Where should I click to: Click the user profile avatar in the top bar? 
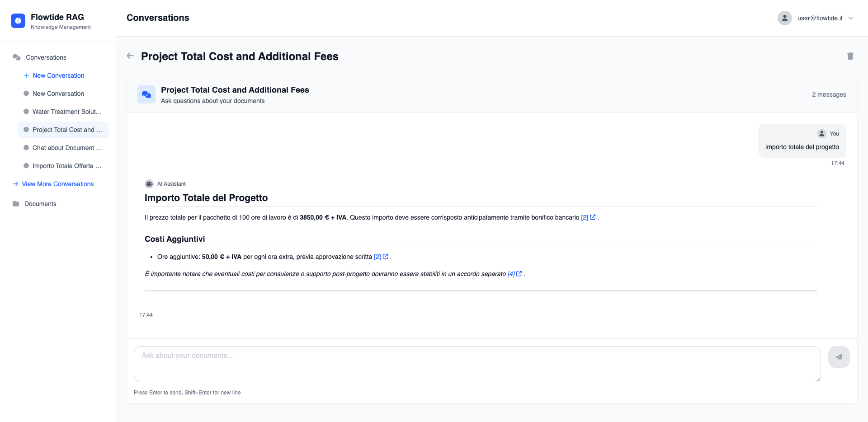785,18
